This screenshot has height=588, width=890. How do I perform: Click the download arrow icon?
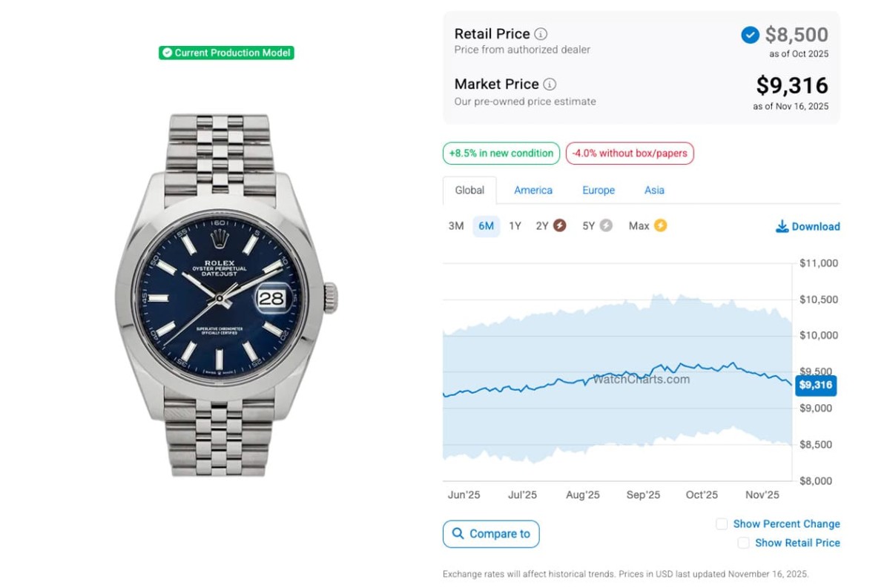(782, 226)
